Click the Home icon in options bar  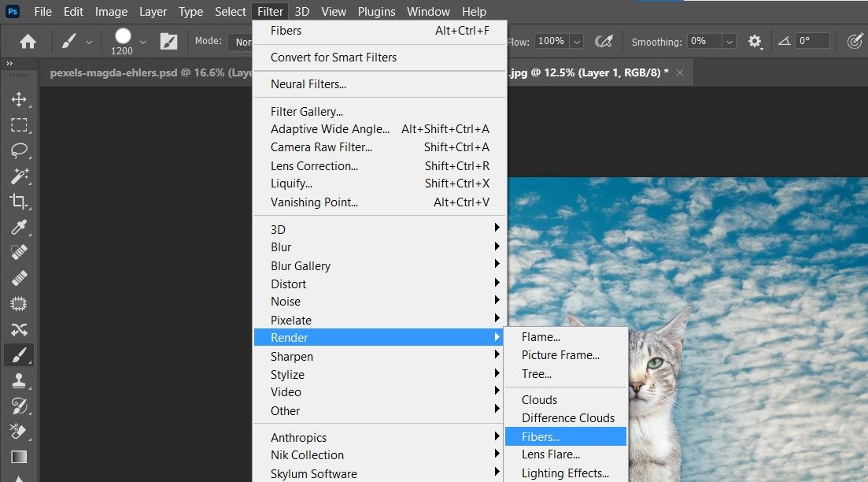point(28,42)
